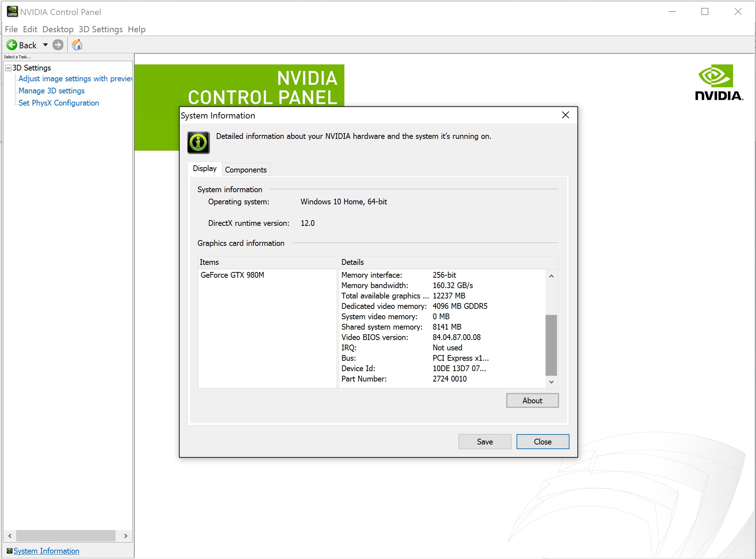Click the NVIDIA logo top right
This screenshot has height=559, width=756.
[719, 83]
